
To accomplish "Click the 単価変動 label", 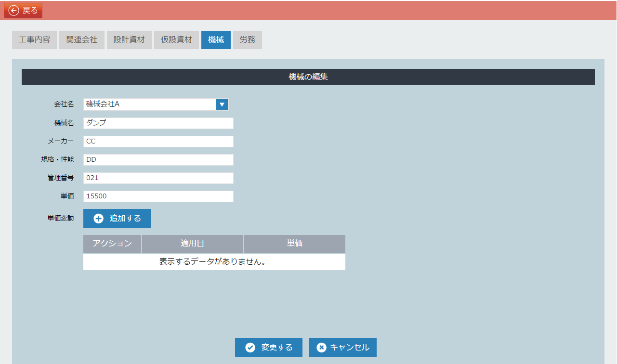I will [x=61, y=219].
